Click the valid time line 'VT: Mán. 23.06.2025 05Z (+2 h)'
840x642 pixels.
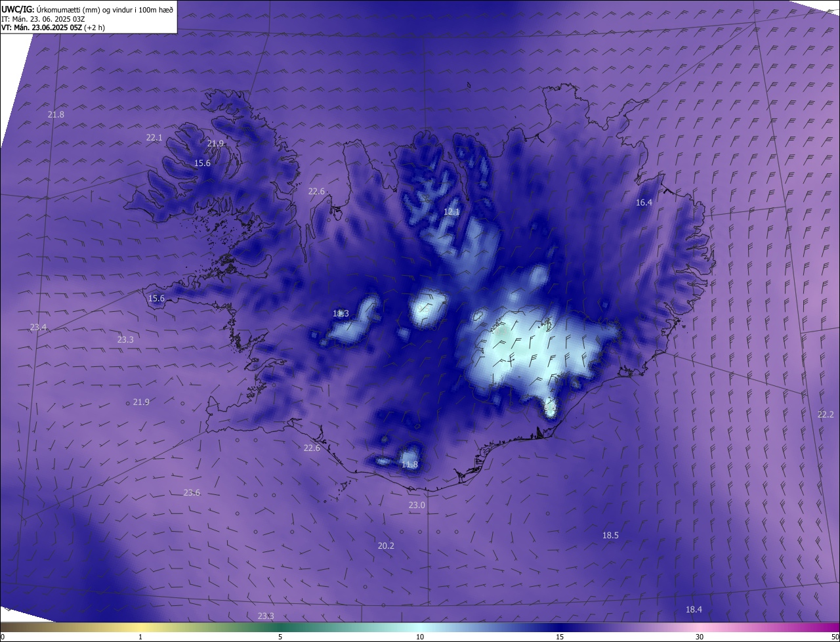tap(53, 28)
